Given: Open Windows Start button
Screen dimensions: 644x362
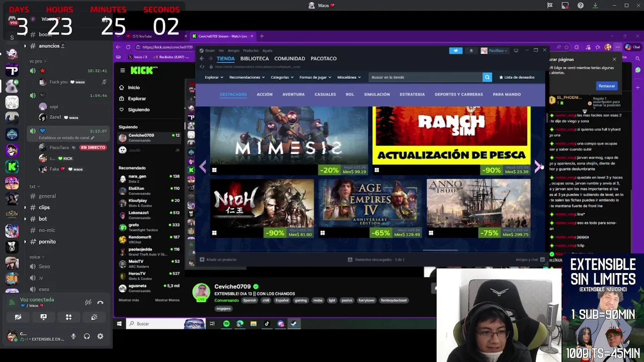Looking at the screenshot, I should (119, 324).
